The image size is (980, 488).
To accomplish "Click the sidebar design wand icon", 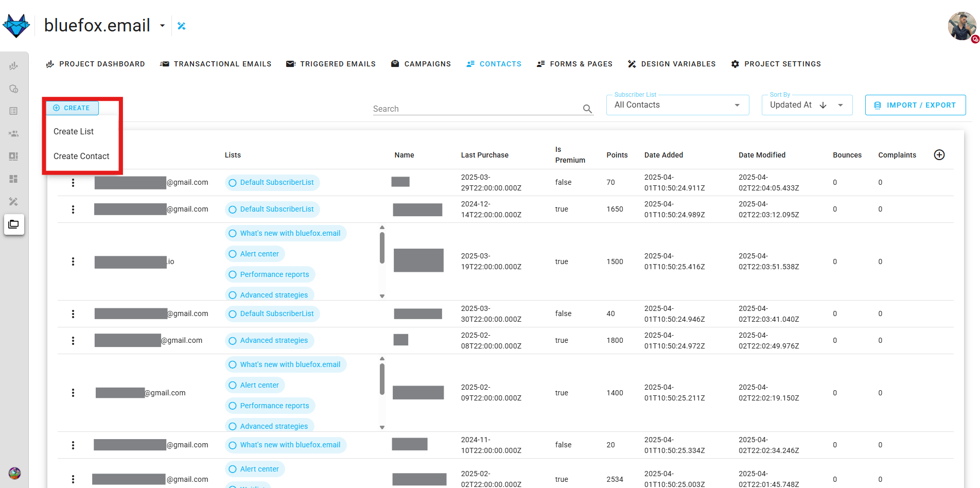I will pyautogui.click(x=14, y=202).
